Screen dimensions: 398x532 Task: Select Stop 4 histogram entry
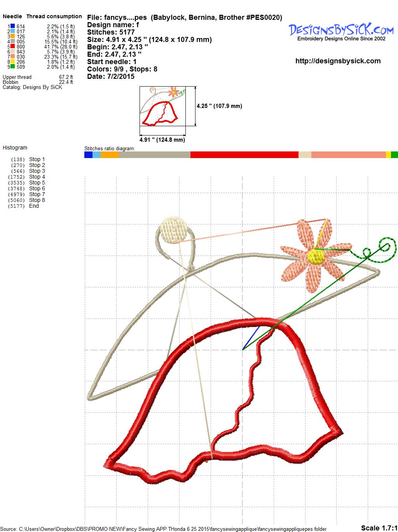click(37, 177)
